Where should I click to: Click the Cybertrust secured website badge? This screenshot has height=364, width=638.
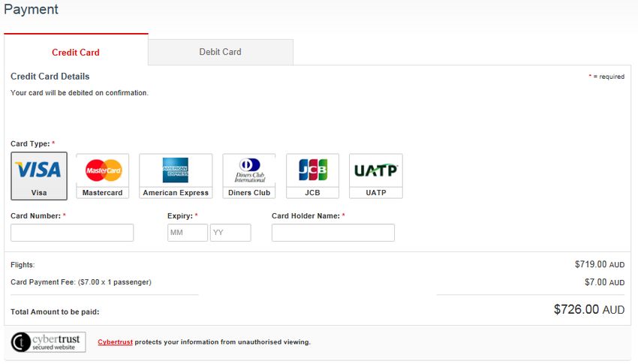49,342
